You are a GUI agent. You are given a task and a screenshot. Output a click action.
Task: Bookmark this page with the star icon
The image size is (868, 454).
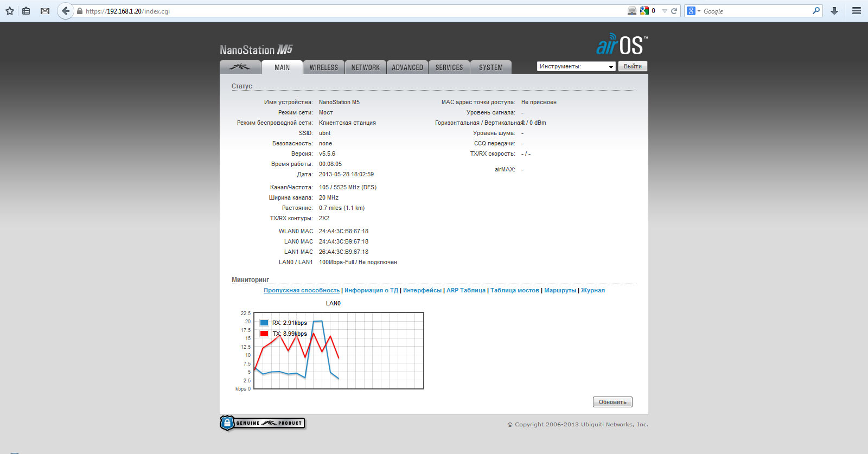tap(10, 11)
